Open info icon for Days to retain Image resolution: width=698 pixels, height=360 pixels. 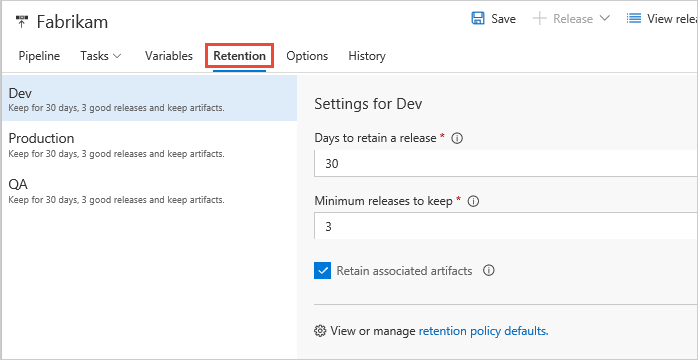point(457,138)
